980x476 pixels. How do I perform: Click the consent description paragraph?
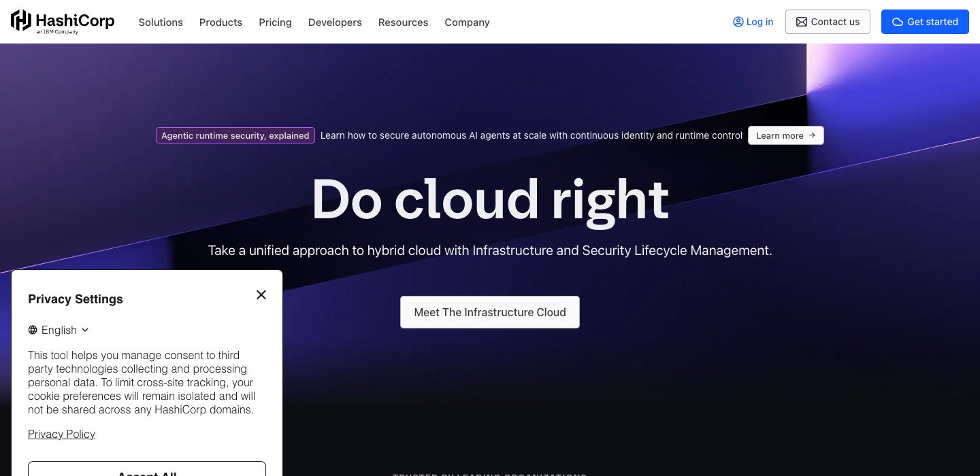click(x=142, y=382)
